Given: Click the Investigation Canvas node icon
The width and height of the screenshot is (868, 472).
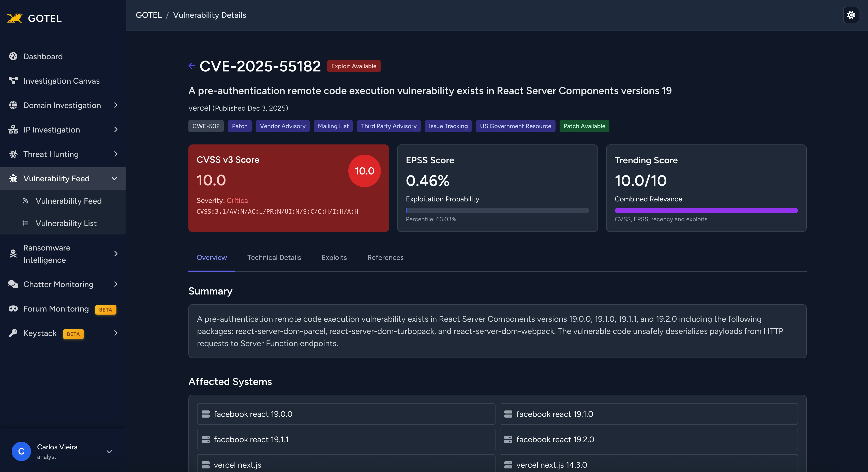Looking at the screenshot, I should (13, 81).
